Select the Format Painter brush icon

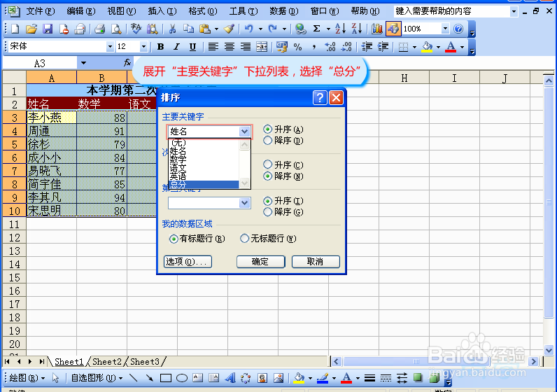tap(229, 29)
